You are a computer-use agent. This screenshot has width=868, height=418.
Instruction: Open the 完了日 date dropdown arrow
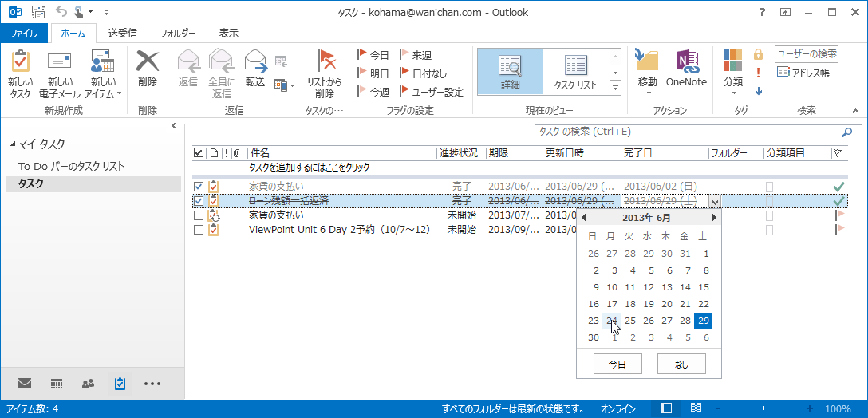point(715,202)
